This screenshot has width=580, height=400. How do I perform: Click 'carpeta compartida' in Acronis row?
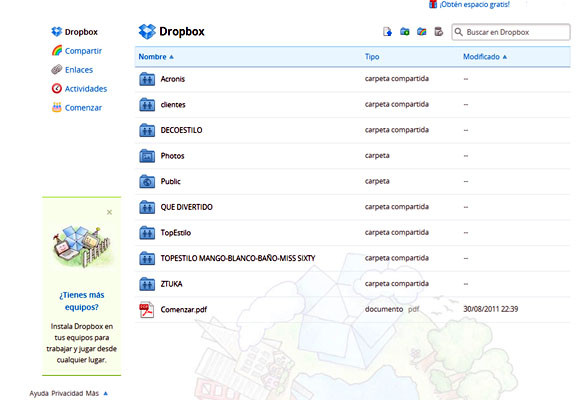point(397,78)
